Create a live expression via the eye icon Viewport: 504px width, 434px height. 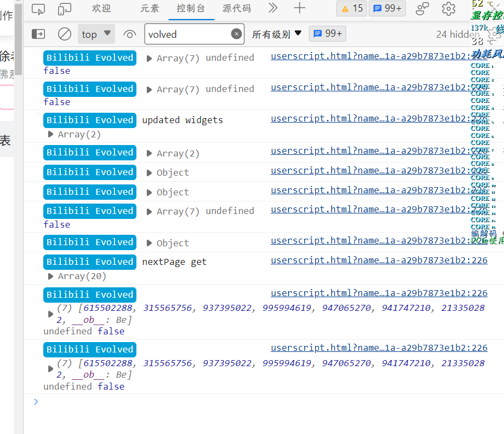(129, 33)
